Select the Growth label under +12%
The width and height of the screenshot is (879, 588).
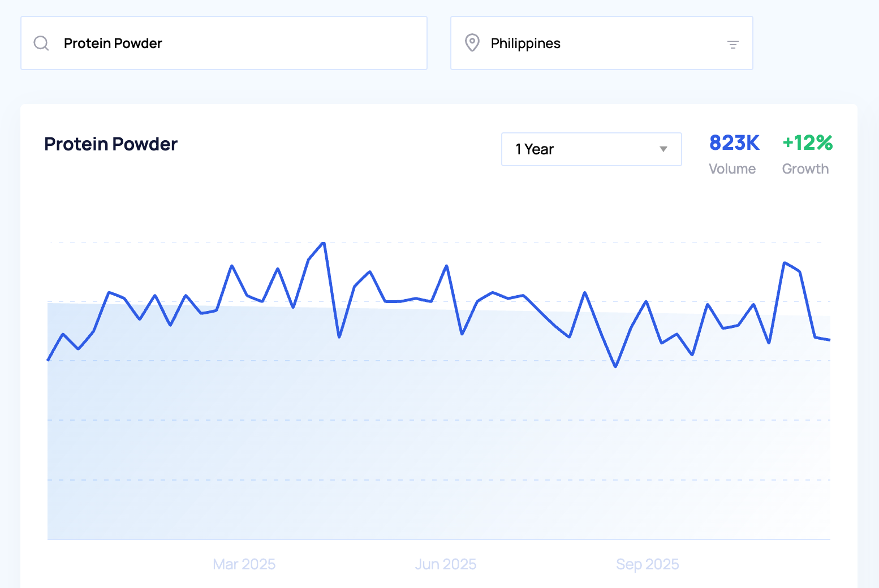coord(805,169)
